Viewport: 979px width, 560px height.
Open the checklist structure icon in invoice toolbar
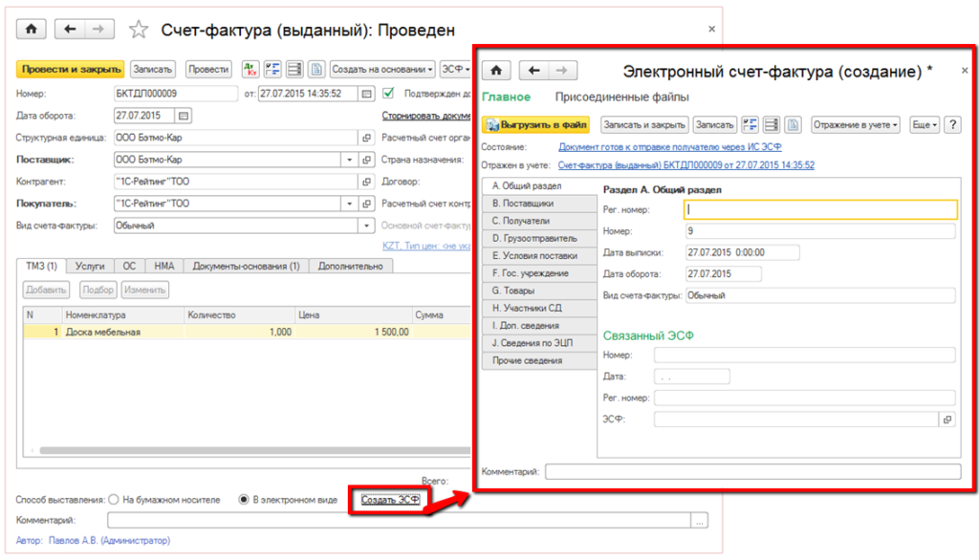point(272,70)
